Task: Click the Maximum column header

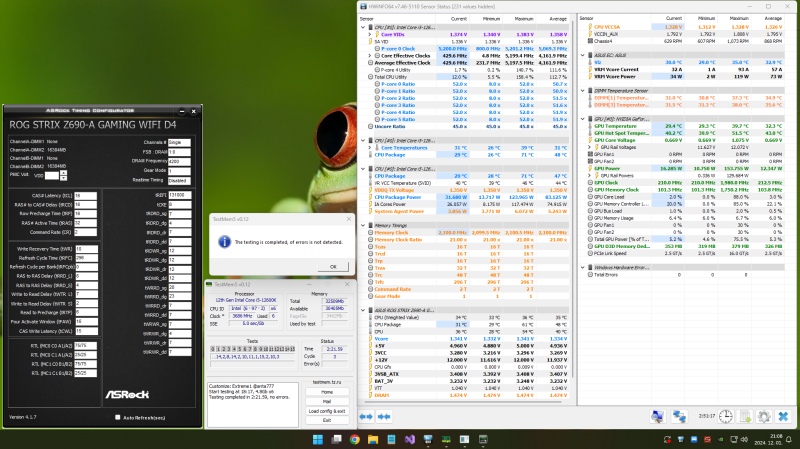Action: click(523, 19)
